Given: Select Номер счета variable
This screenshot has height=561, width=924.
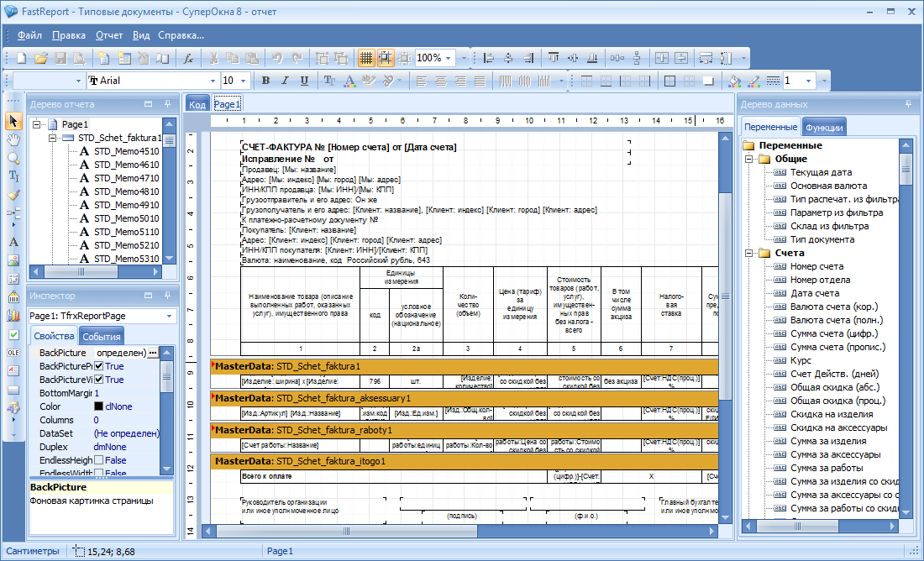Looking at the screenshot, I should [816, 266].
